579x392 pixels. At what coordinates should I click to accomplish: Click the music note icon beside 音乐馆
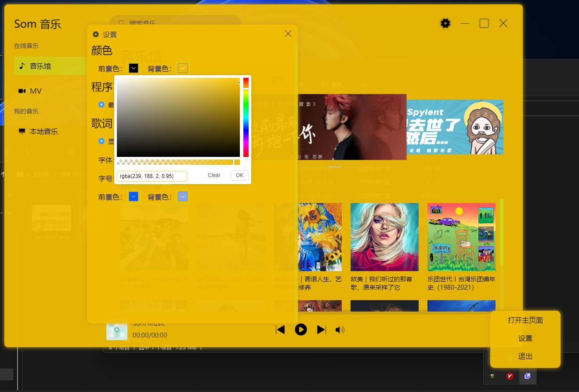click(22, 66)
